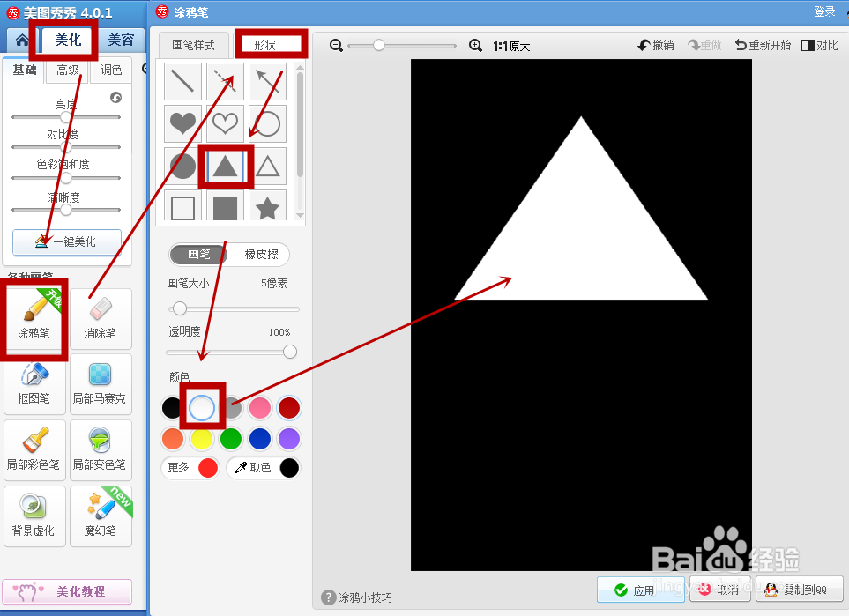Select the outlined heart shape
849x616 pixels.
(x=225, y=123)
